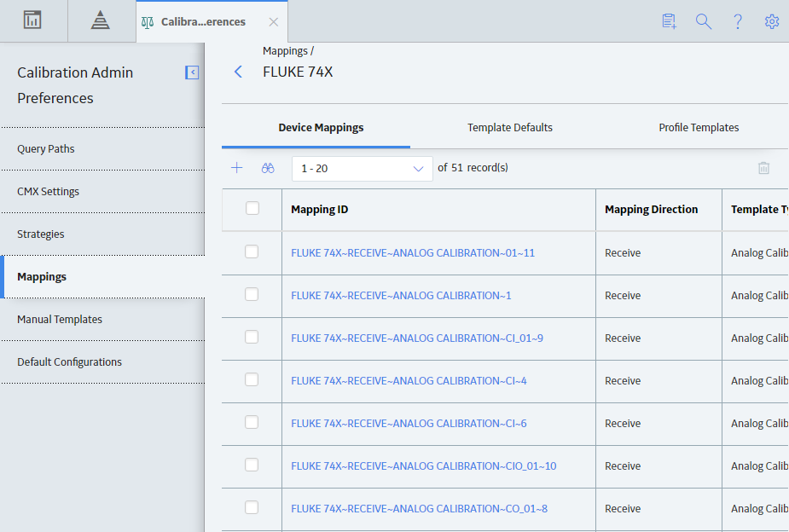The image size is (789, 532).
Task: Open the dashboard chart icon tab
Action: [32, 20]
